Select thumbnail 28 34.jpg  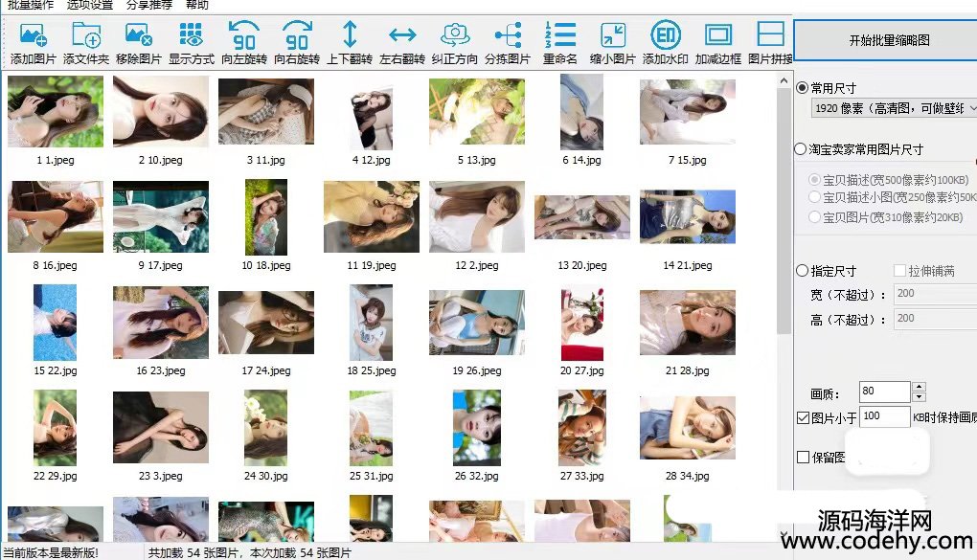[688, 427]
